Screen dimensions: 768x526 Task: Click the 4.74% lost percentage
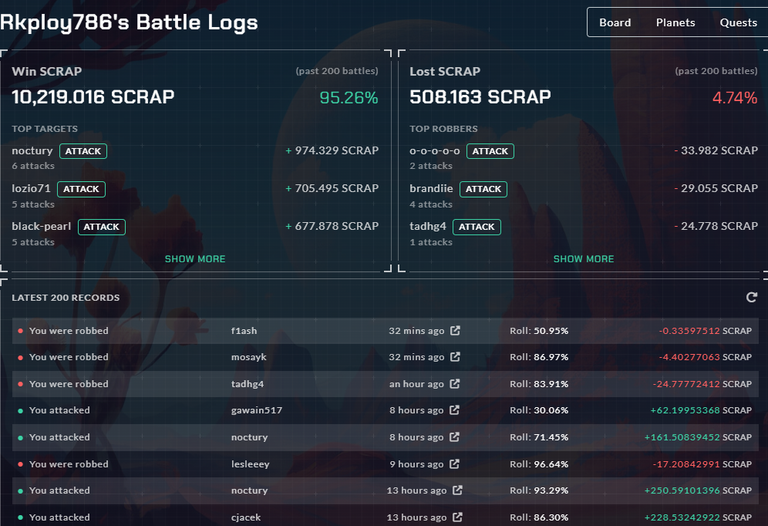pyautogui.click(x=735, y=98)
